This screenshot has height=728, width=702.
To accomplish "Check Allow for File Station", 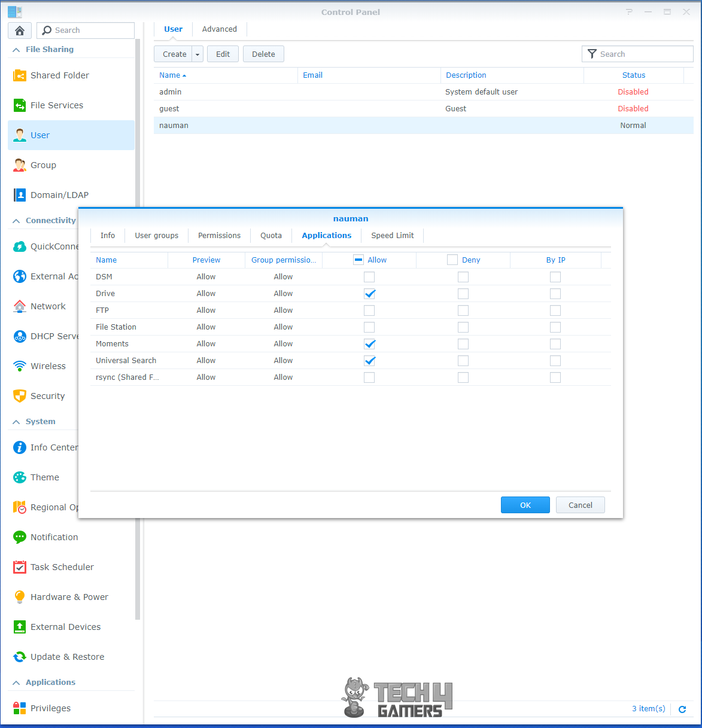I will click(x=369, y=327).
